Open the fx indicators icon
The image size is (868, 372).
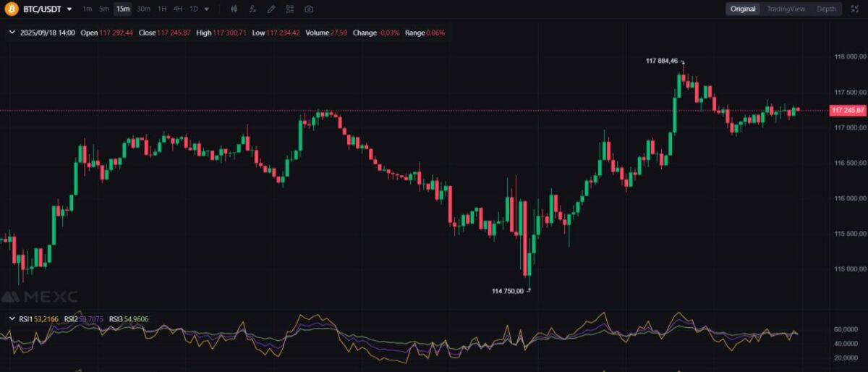pyautogui.click(x=252, y=9)
